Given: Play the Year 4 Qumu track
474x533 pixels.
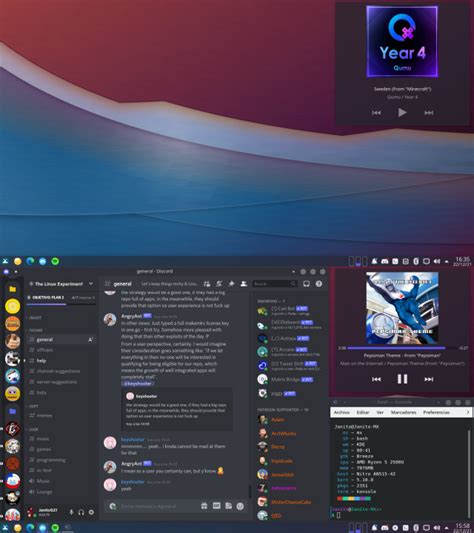Looking at the screenshot, I should pos(402,112).
